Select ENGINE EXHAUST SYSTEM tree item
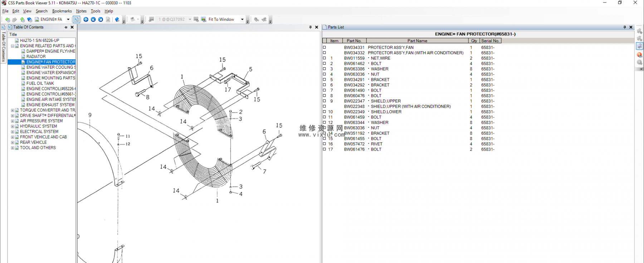The width and height of the screenshot is (644, 263). pyautogui.click(x=50, y=105)
